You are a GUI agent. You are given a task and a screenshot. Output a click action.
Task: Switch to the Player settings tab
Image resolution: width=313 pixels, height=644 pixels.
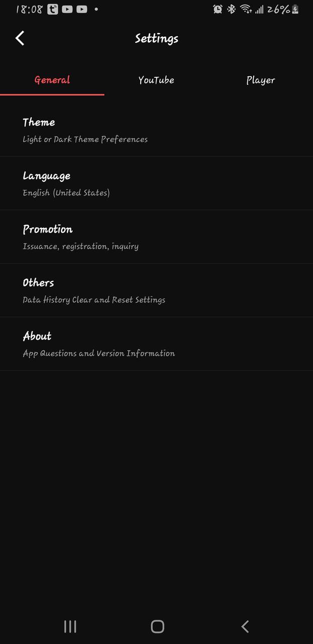[x=261, y=80]
